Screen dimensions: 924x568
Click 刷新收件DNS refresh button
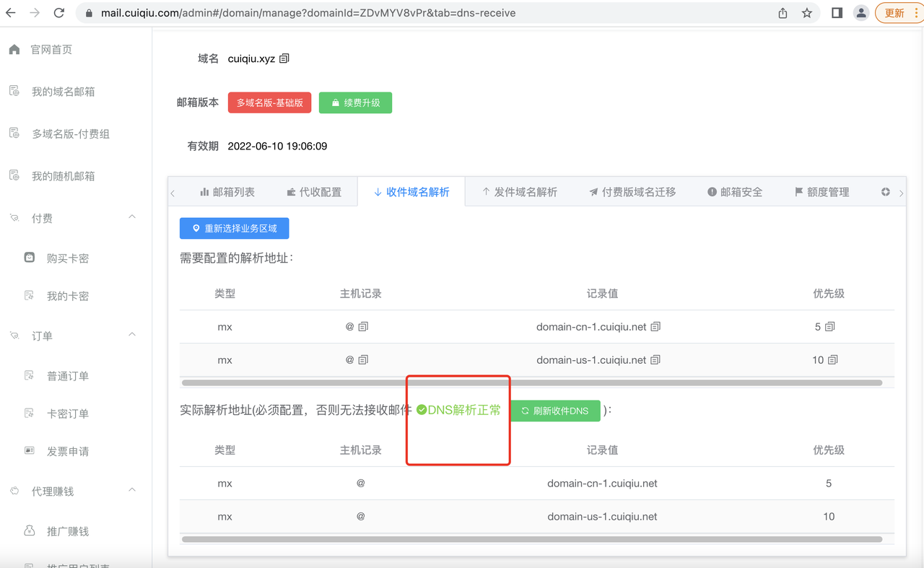pos(555,411)
